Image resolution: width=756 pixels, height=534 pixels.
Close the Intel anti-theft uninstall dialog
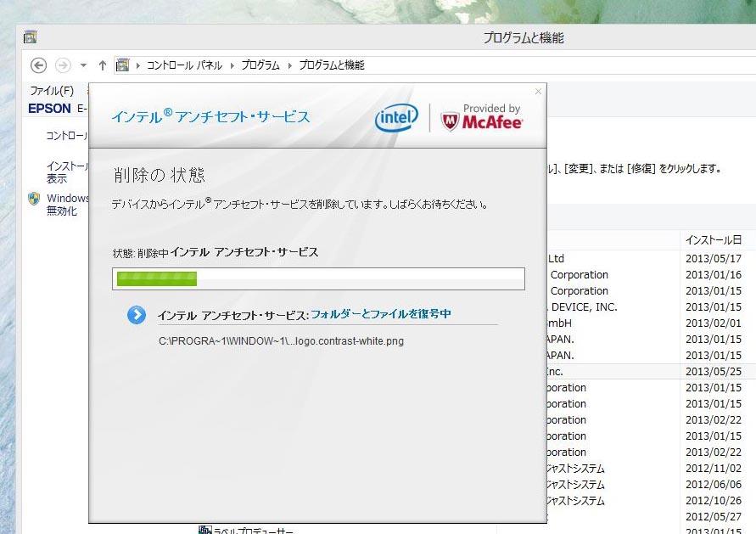pyautogui.click(x=538, y=91)
